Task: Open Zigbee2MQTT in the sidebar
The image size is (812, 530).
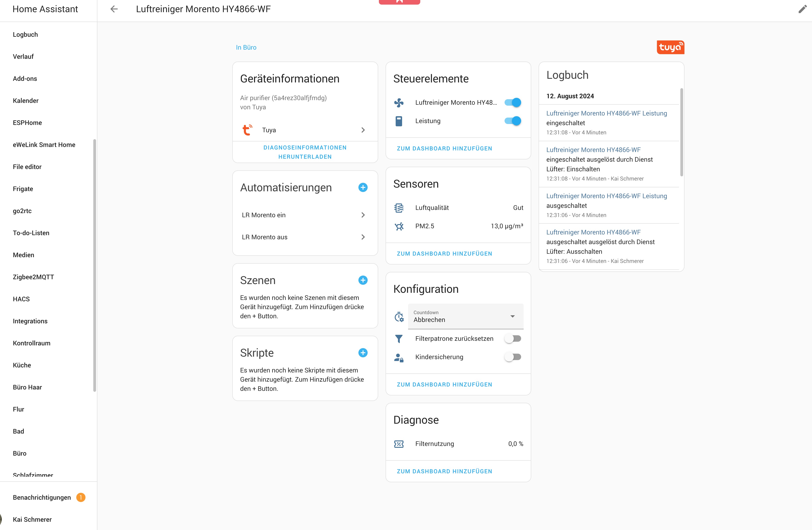Action: coord(34,277)
